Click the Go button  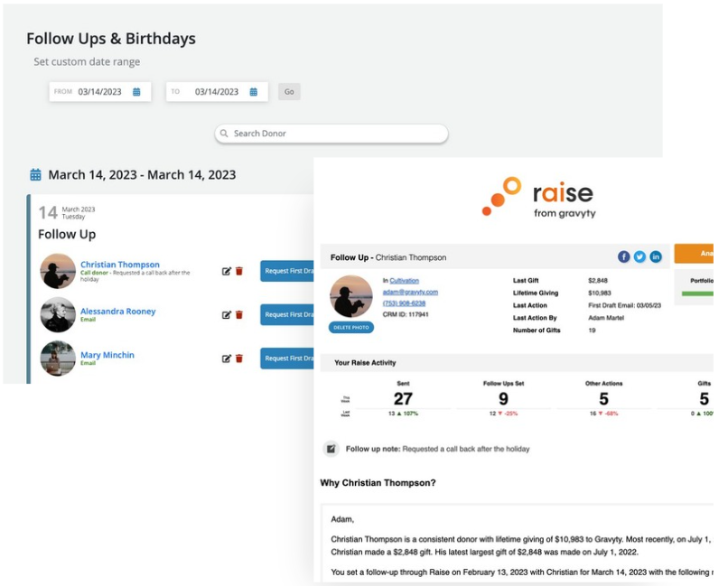point(289,92)
